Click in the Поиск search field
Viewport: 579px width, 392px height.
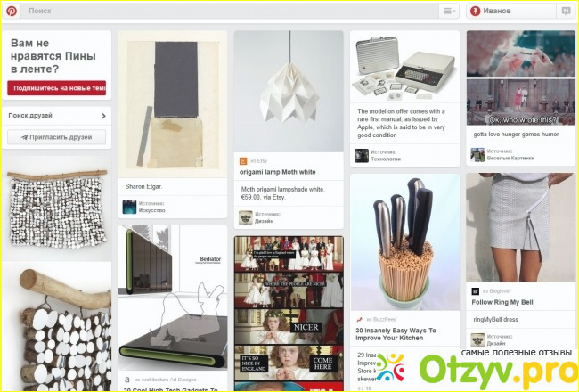(x=231, y=11)
